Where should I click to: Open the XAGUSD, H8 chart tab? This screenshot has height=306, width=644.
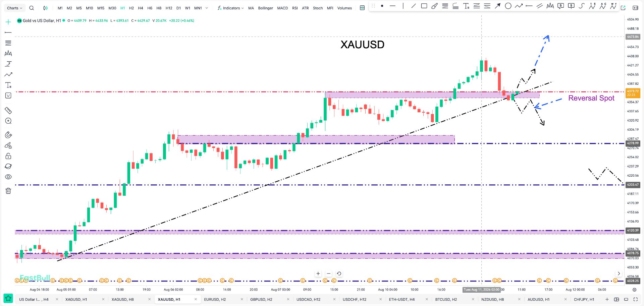(x=123, y=299)
